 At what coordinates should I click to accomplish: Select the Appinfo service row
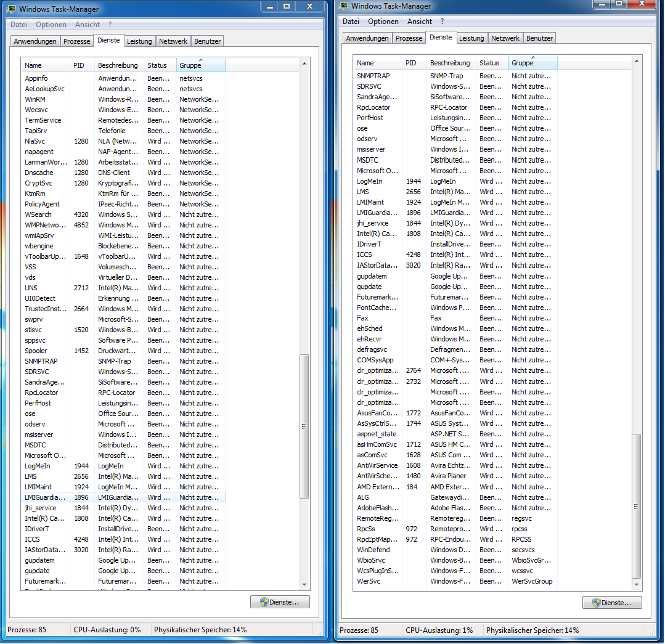point(123,78)
